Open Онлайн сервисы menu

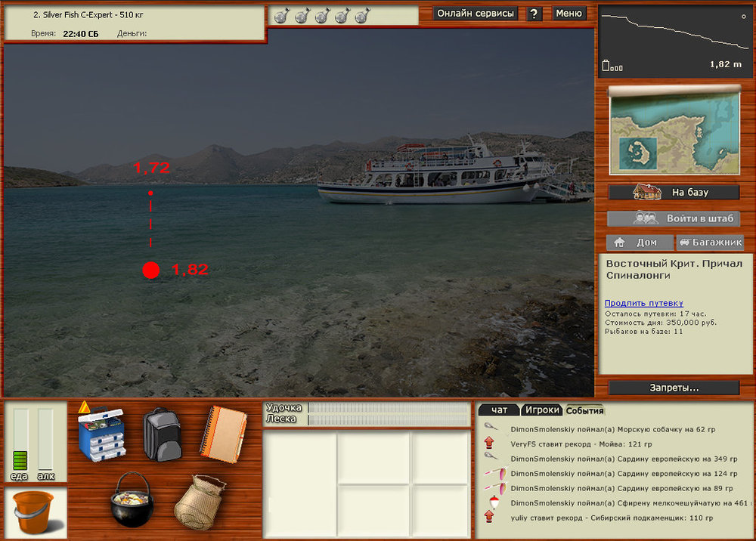(476, 14)
